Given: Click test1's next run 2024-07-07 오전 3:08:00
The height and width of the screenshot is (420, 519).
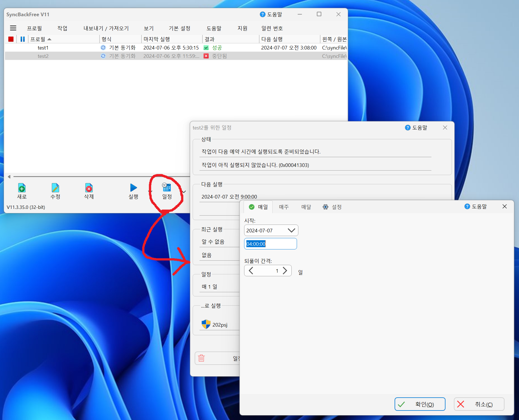Looking at the screenshot, I should click(289, 48).
